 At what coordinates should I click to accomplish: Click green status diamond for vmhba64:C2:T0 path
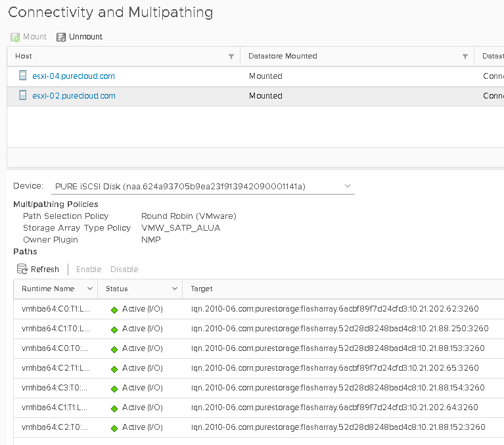114,429
